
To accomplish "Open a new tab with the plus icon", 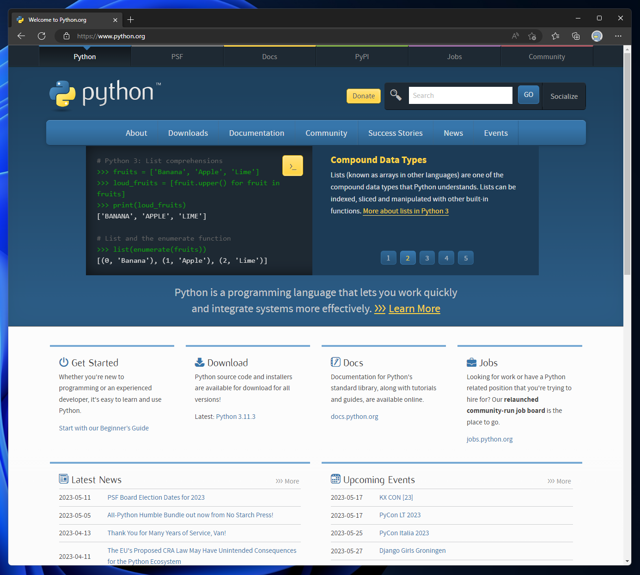I will point(130,20).
